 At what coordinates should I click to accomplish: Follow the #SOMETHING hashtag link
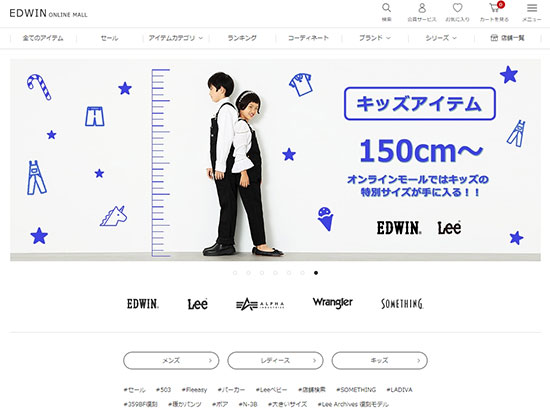point(356,390)
